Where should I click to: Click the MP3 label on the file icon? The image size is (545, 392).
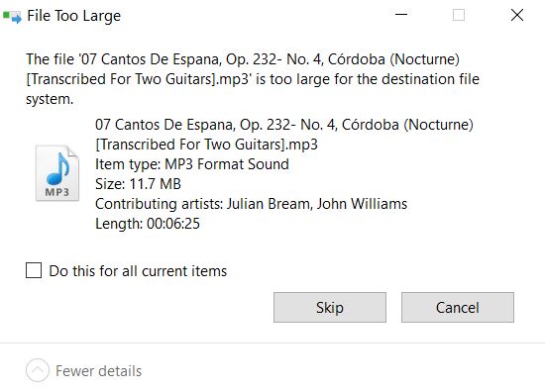pos(57,192)
